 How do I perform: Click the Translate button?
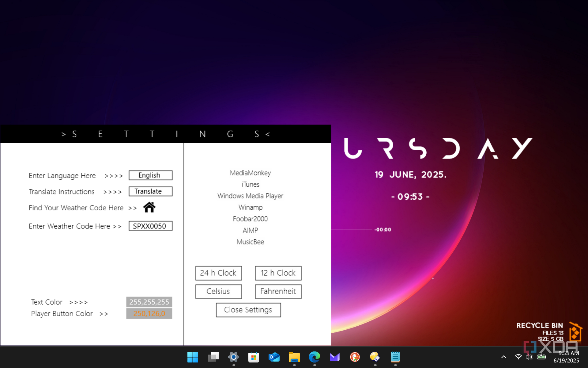(150, 191)
